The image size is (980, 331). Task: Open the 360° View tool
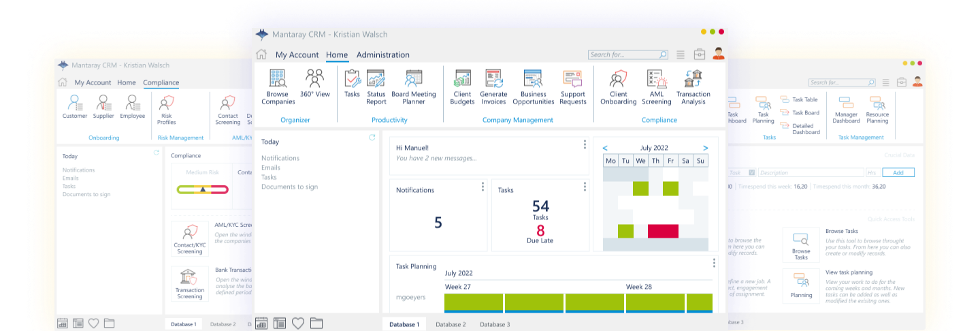pos(314,83)
